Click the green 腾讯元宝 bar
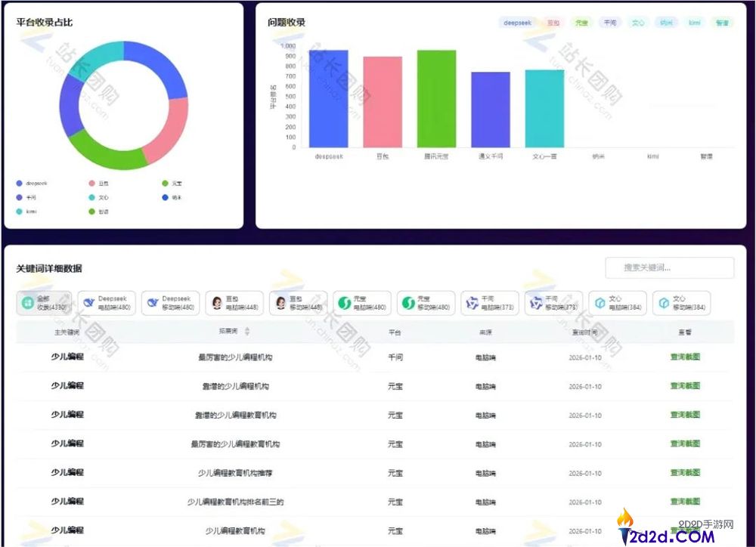 (x=436, y=99)
